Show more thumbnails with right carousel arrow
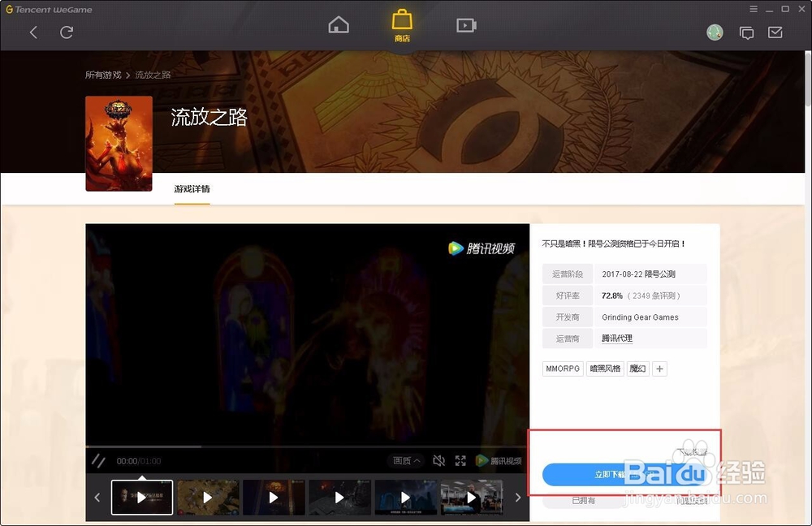The width and height of the screenshot is (812, 526). [x=518, y=497]
